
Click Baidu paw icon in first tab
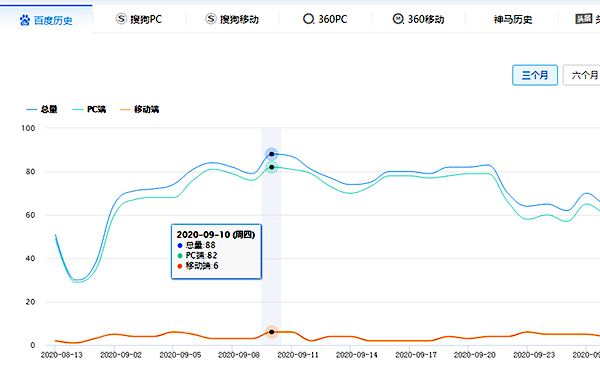pyautogui.click(x=25, y=20)
